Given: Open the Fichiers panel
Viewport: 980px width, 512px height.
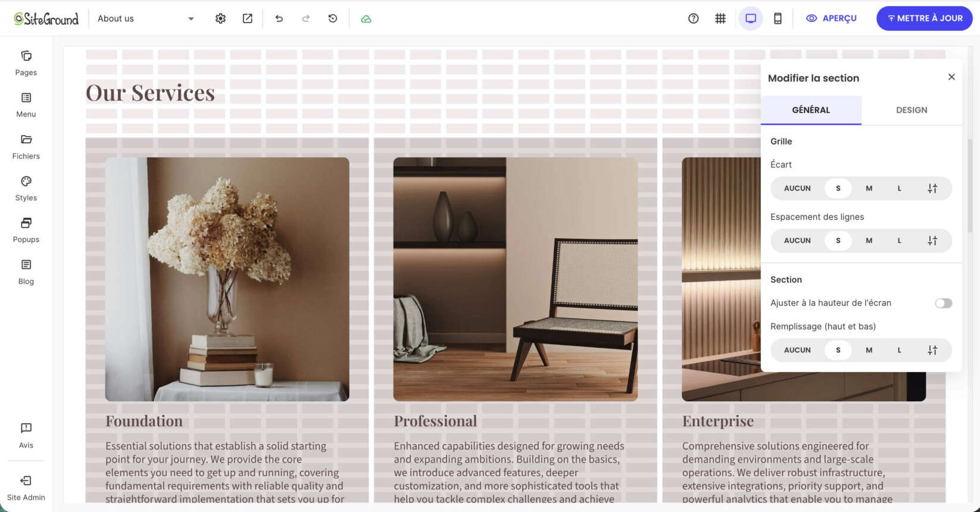Looking at the screenshot, I should tap(26, 146).
